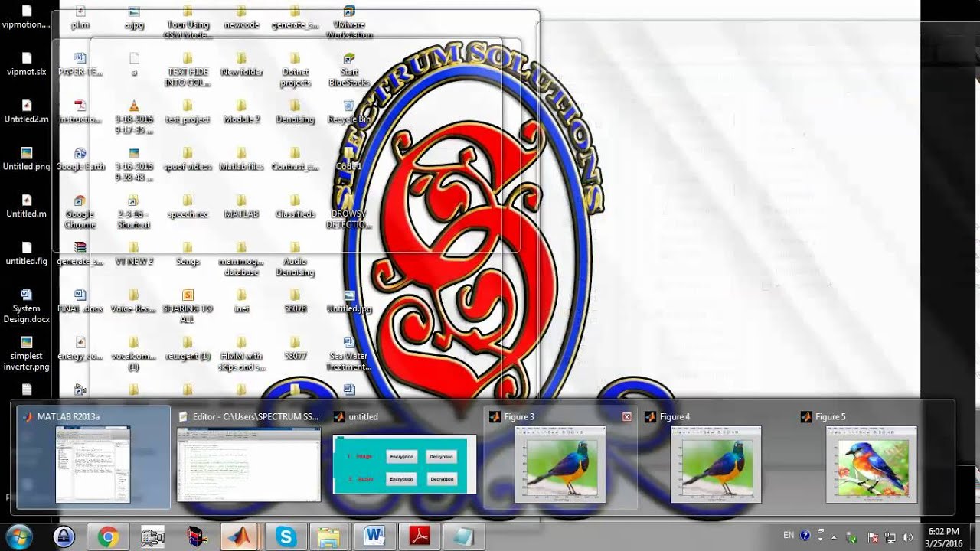980x551 pixels.
Task: Select the Google Earth desktop shortcut
Action: (x=80, y=158)
